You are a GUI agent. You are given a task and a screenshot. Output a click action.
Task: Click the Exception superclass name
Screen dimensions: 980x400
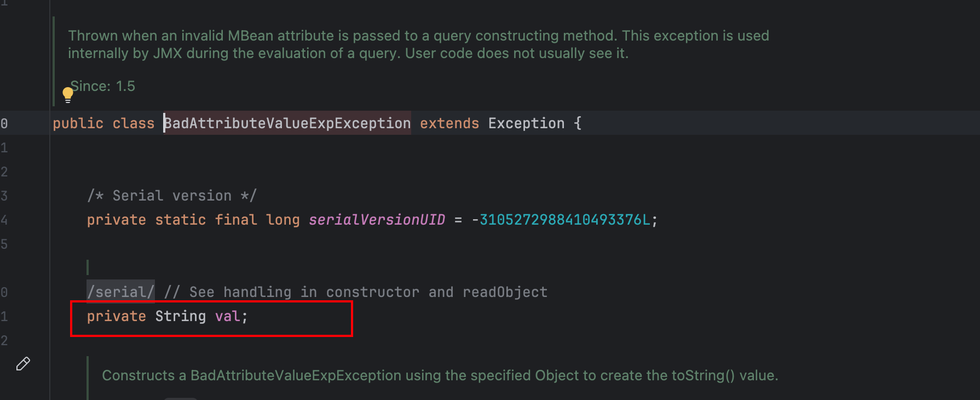tap(526, 123)
